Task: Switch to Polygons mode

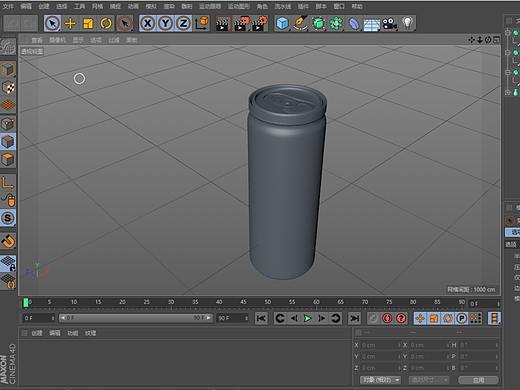Action: (8, 160)
